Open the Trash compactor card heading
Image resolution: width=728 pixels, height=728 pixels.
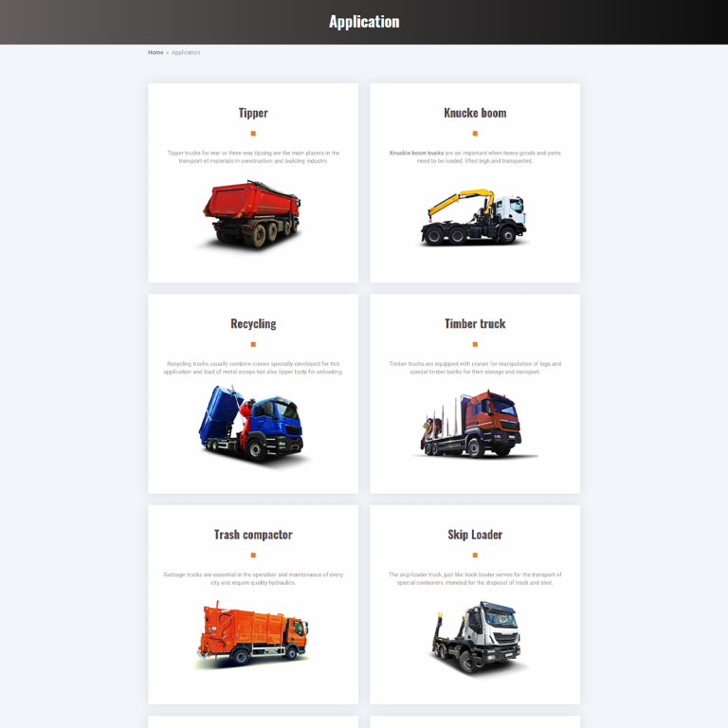point(253,535)
